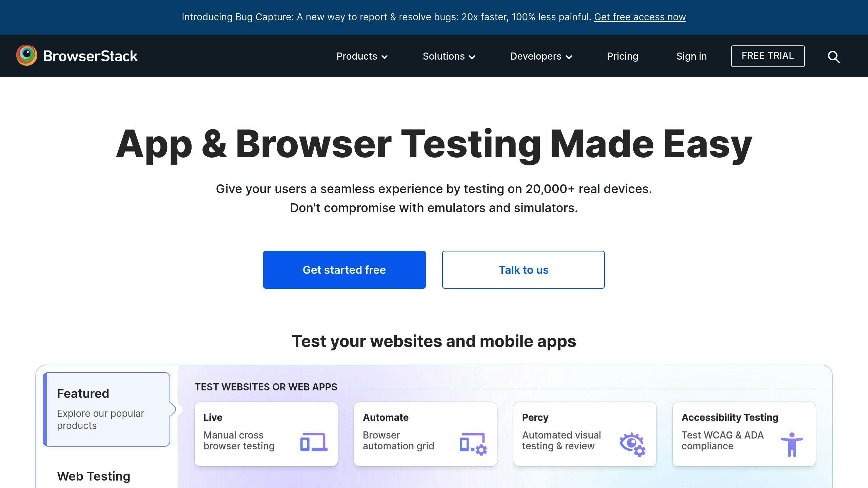This screenshot has width=868, height=488.
Task: Click the Accessibility Testing compliance icon
Action: [790, 442]
